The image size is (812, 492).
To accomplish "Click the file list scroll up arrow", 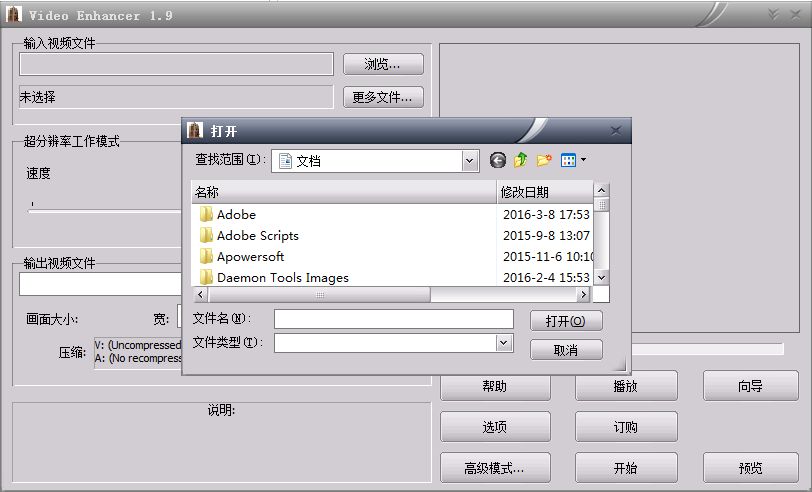I will [x=601, y=191].
